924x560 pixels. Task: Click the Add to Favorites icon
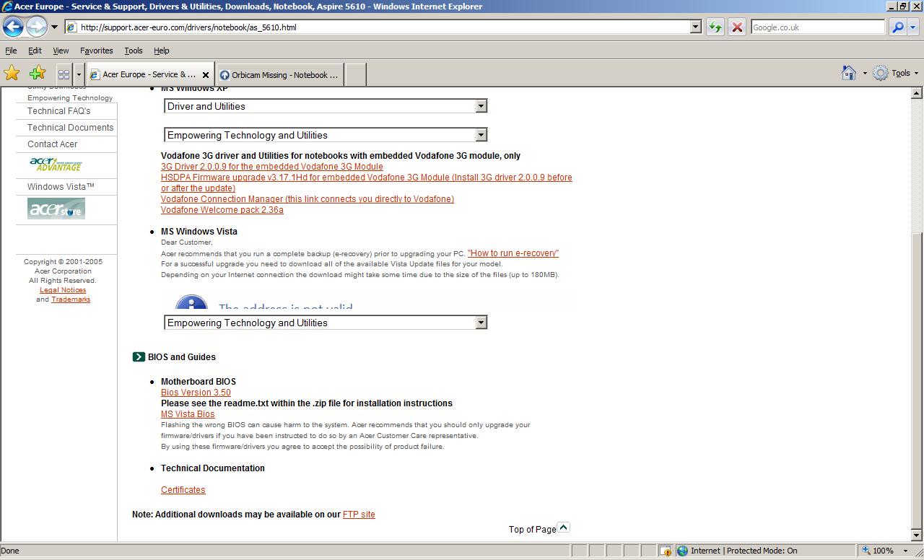coord(37,73)
